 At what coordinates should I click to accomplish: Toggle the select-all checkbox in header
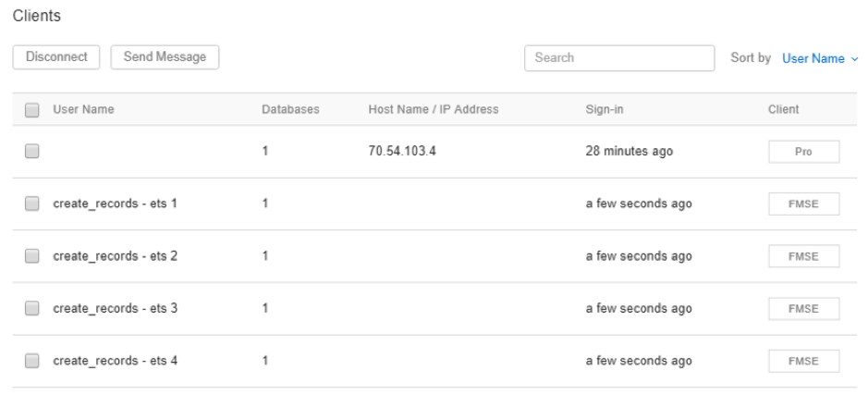32,110
